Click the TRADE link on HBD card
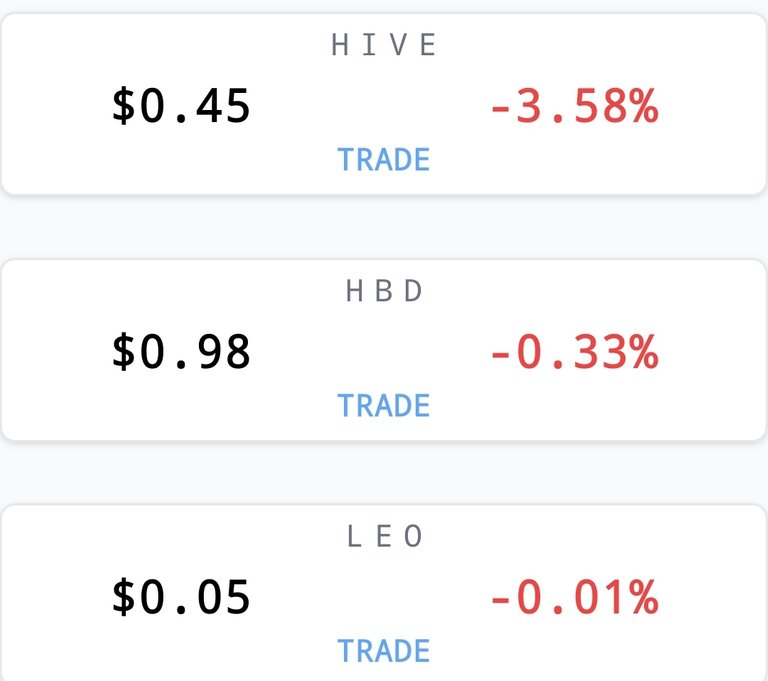 tap(384, 406)
